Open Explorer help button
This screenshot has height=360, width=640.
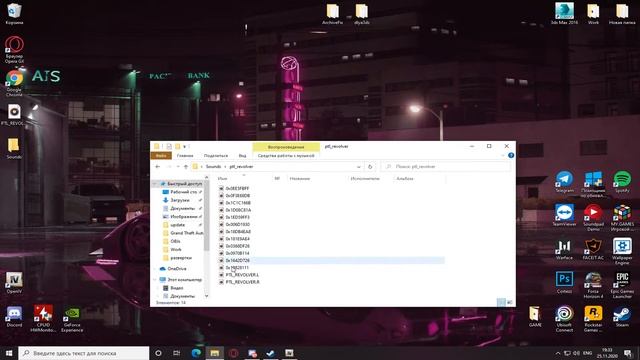pyautogui.click(x=511, y=156)
